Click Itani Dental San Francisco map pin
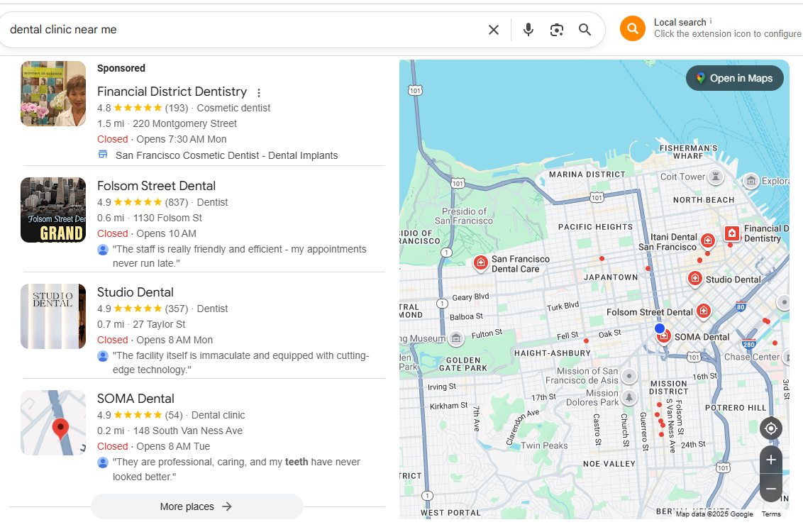 click(707, 240)
